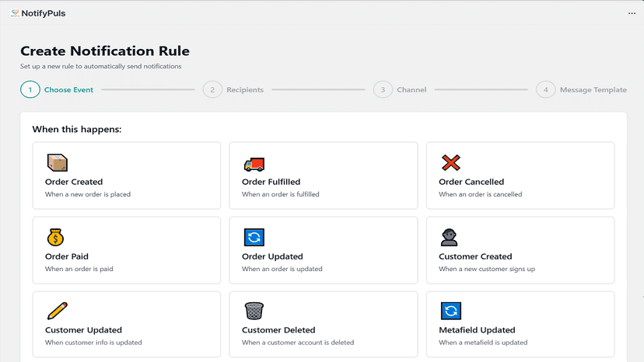Select the person Customer Created icon
The height and width of the screenshot is (362, 644).
[x=449, y=237]
